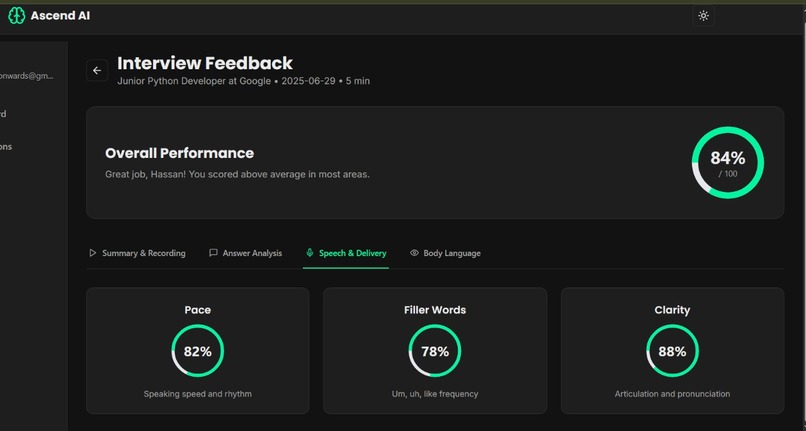Click the microphone icon beside Speech & Delivery
The height and width of the screenshot is (431, 806).
coord(309,253)
